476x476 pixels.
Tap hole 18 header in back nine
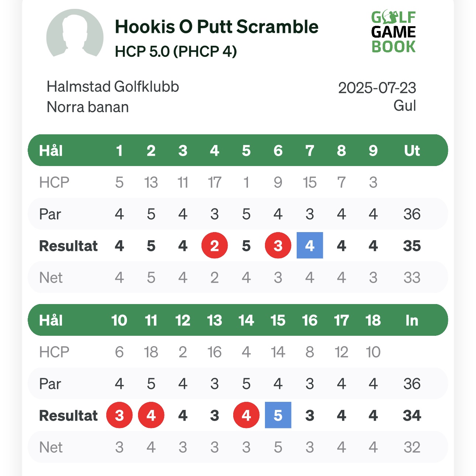(x=373, y=320)
